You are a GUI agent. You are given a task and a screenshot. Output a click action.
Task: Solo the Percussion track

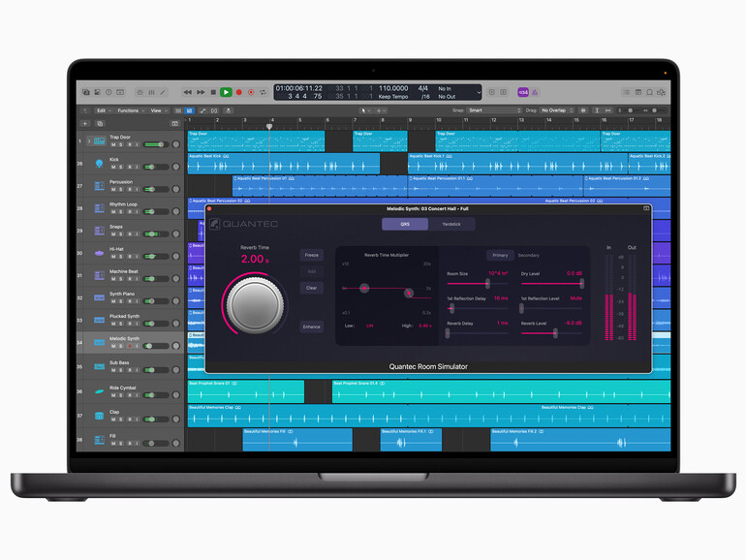tap(121, 189)
